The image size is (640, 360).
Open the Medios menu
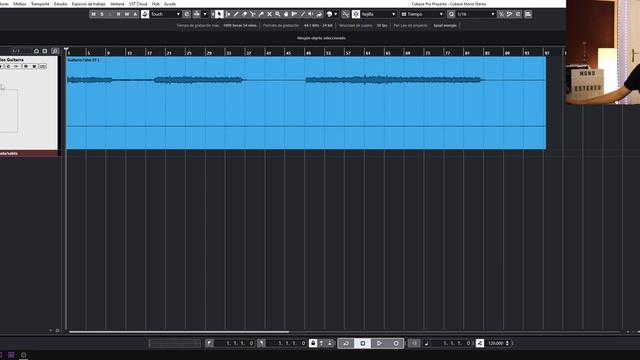(20, 4)
